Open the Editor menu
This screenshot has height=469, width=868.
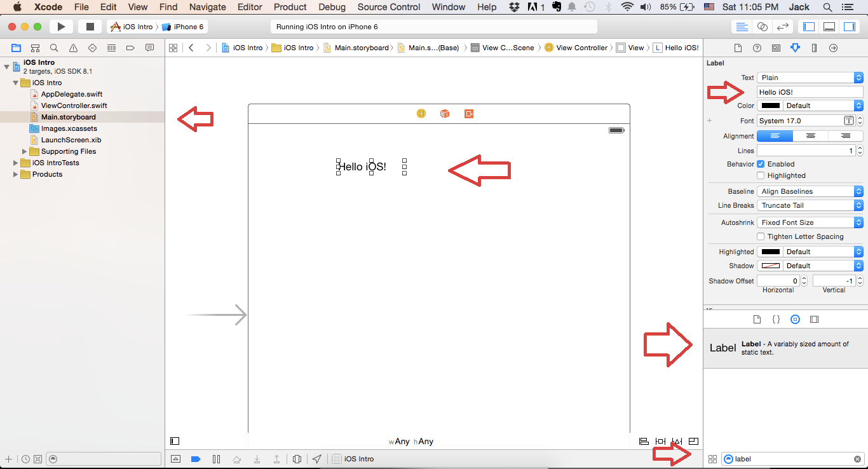pyautogui.click(x=250, y=7)
